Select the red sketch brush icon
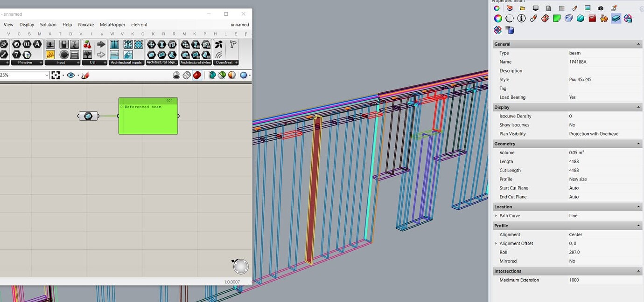The image size is (644, 302). (x=85, y=75)
